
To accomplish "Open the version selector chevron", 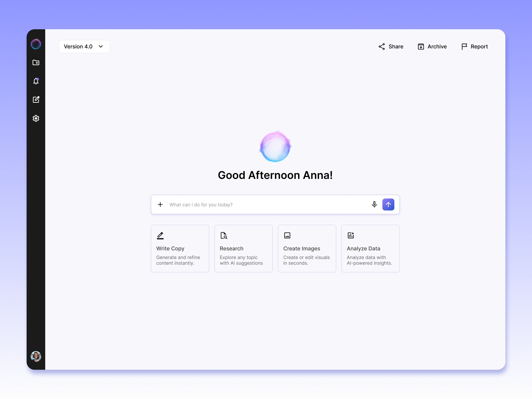I will click(101, 46).
